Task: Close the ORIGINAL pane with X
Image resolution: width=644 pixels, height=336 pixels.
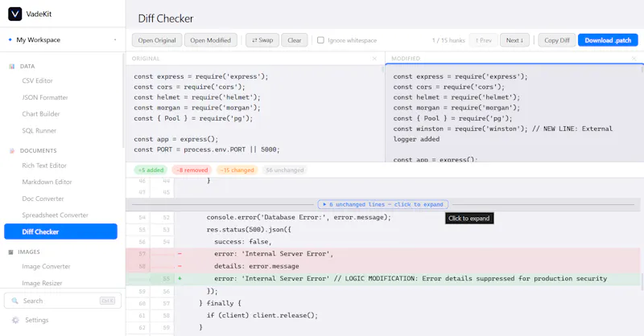Action: pos(374,59)
